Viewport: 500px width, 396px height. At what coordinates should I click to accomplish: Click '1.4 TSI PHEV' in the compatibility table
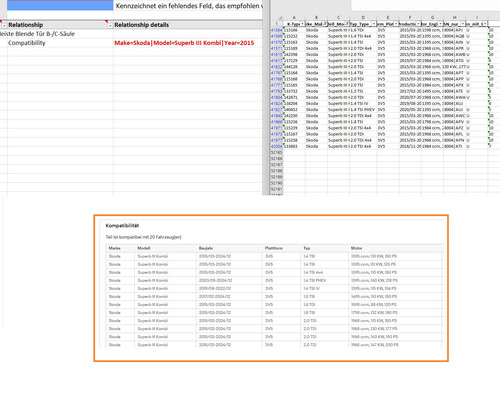click(x=315, y=280)
